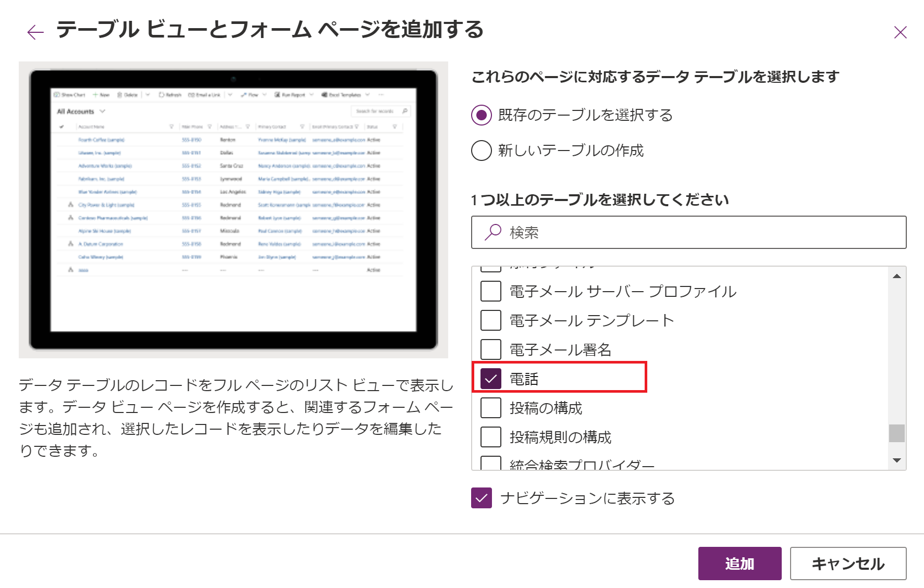This screenshot has height=588, width=924.
Task: Click the キャンセル button
Action: coord(848,564)
